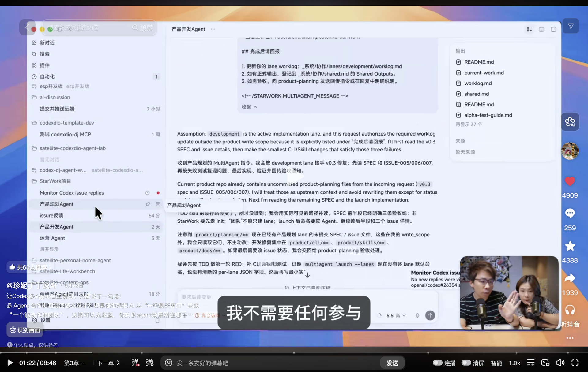The width and height of the screenshot is (588, 372).
Task: Open the @珍妮丁丁说AI author name
Action: (x=32, y=285)
